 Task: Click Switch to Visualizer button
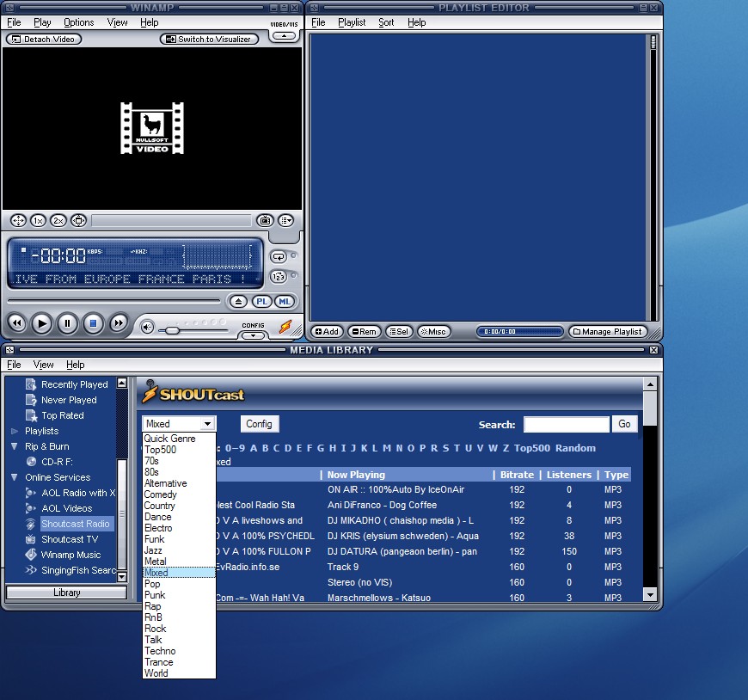(210, 39)
